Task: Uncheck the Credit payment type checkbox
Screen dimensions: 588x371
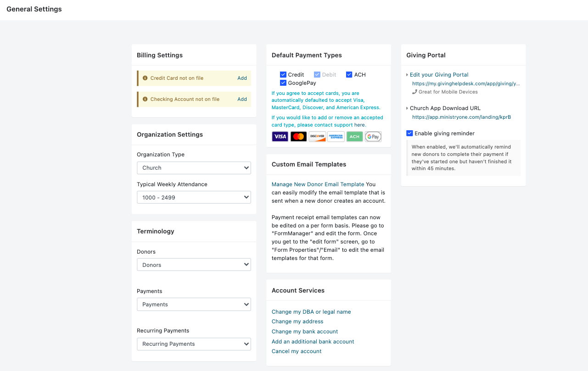Action: (x=283, y=75)
